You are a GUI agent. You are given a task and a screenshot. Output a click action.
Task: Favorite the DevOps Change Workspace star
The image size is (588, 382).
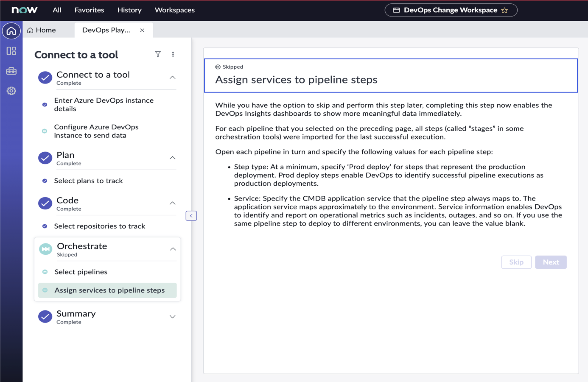(x=504, y=10)
